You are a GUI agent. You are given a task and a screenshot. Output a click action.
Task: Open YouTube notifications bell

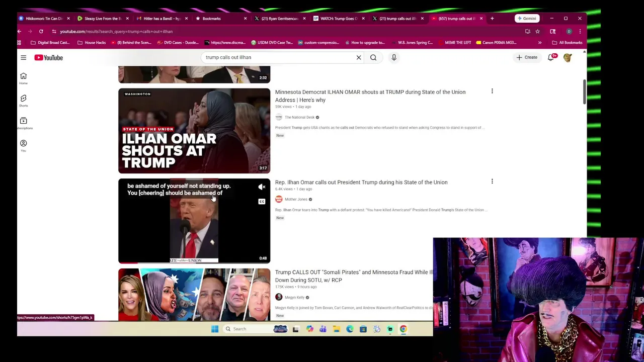tap(551, 57)
